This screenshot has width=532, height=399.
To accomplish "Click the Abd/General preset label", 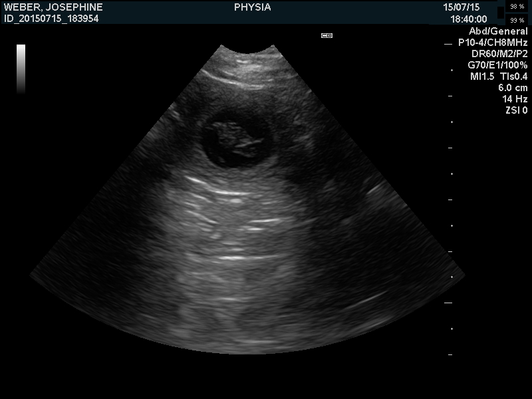I will pos(498,31).
